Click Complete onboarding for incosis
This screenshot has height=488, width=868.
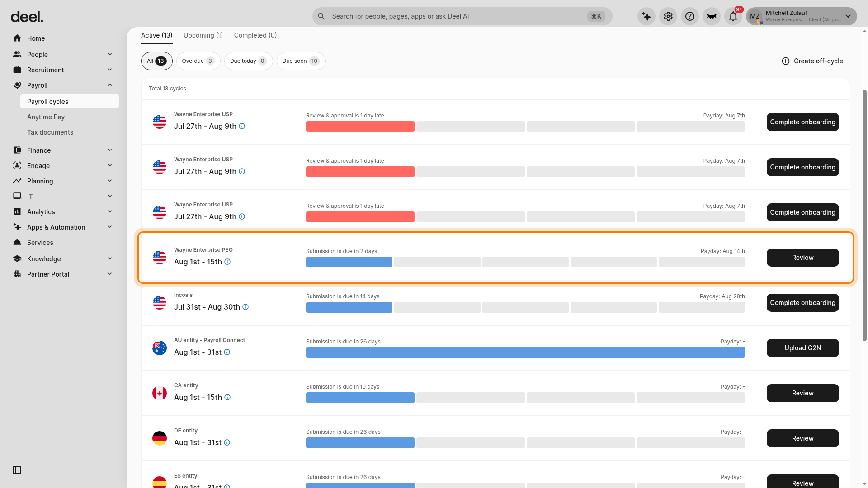802,303
